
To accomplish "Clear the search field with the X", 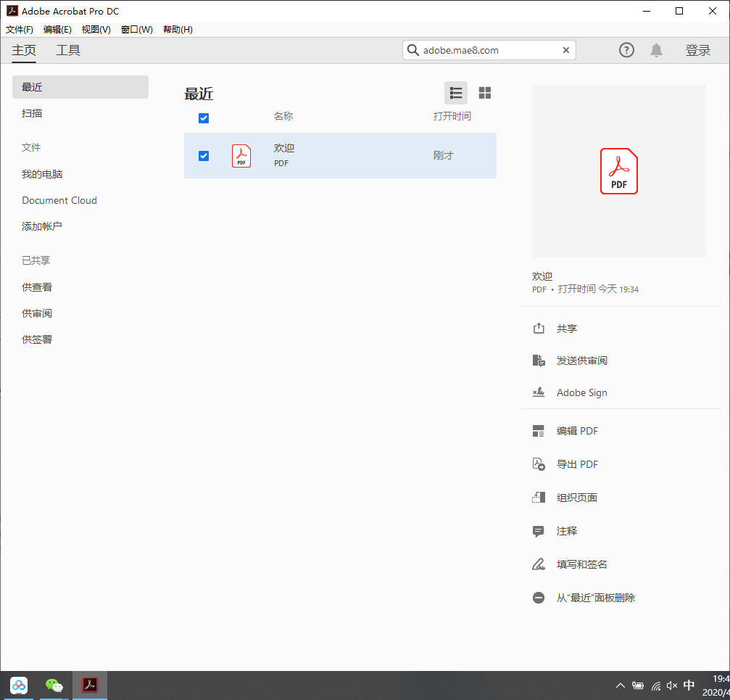I will tap(565, 50).
